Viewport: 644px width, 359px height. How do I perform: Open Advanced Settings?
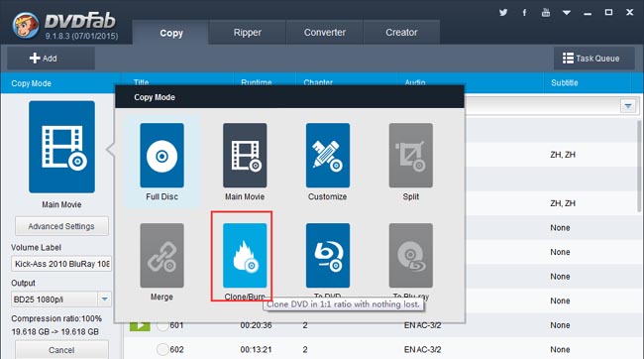[x=61, y=226]
